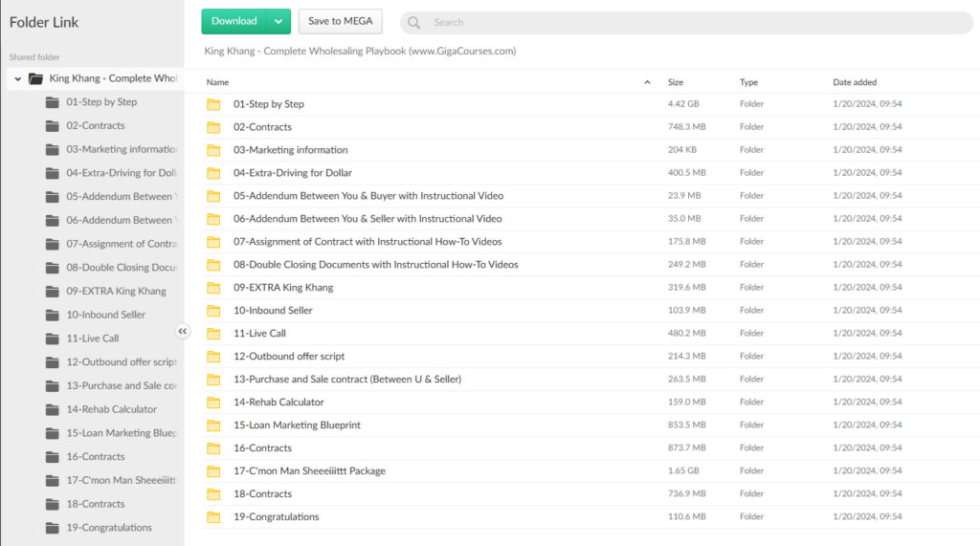Collapse the King Khang root folder tree

tap(18, 78)
